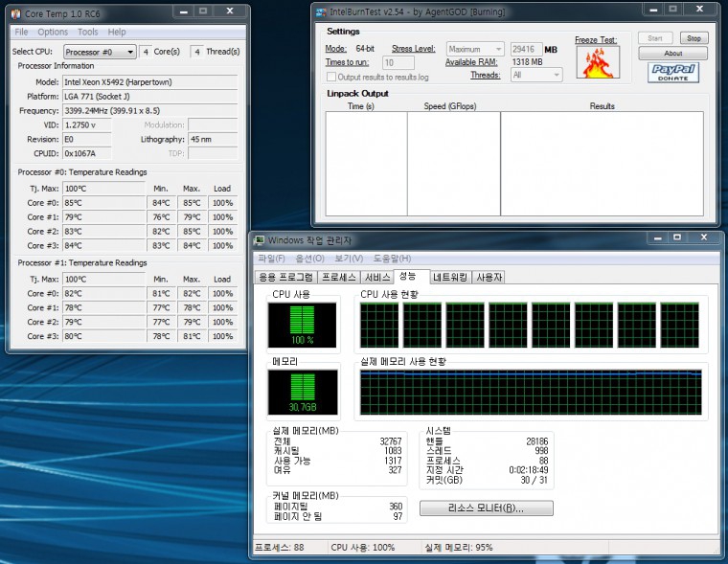The height and width of the screenshot is (564, 728).
Task: Switch to the 응용 프로그램 tab
Action: click(285, 277)
